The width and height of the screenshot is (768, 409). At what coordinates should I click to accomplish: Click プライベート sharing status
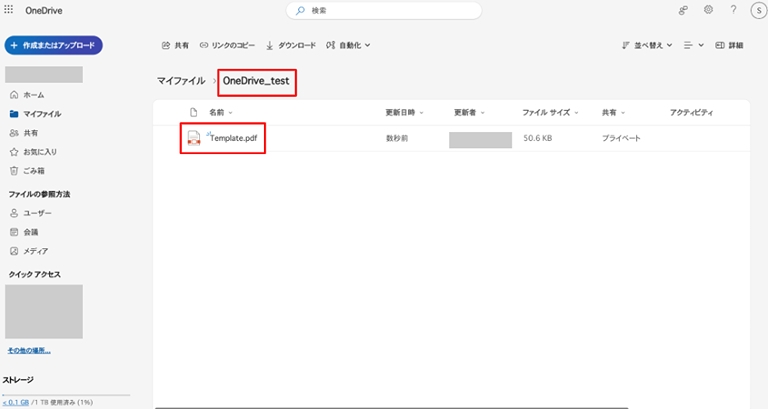[x=621, y=138]
